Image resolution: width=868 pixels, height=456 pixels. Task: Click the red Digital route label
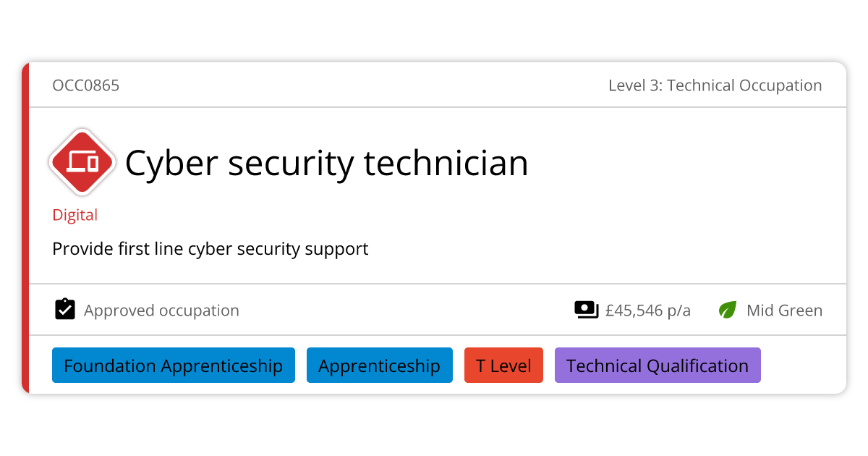[75, 215]
